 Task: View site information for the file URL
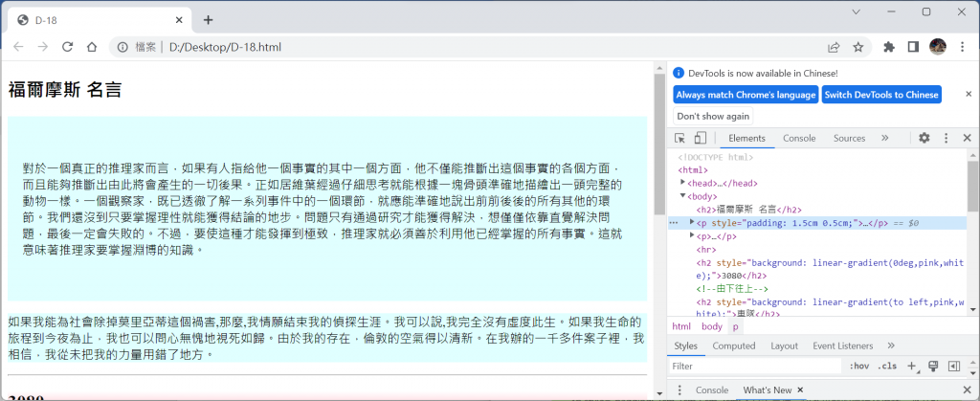pyautogui.click(x=123, y=47)
